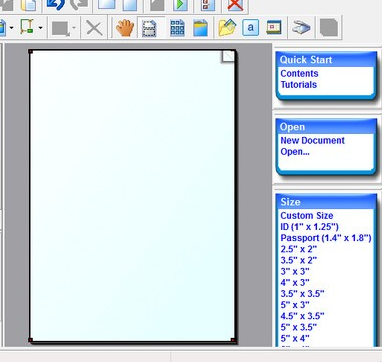Open dropdown arrow left of the crop icon
Screen dimensions: 382x362
(x=11, y=28)
